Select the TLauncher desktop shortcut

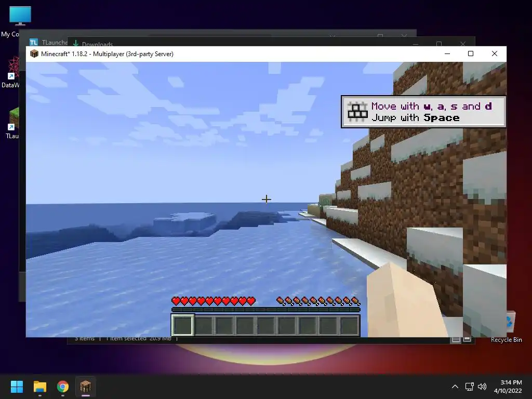(x=13, y=123)
